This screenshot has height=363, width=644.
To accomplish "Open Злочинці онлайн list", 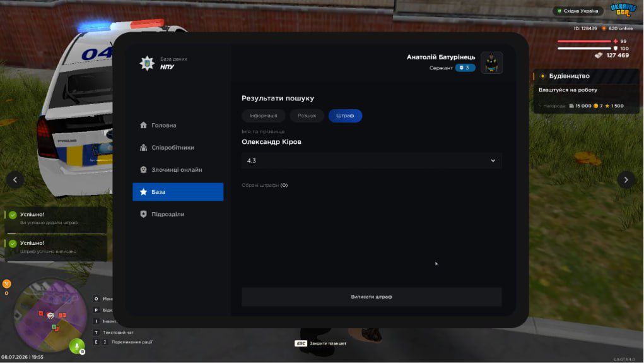I will [x=177, y=170].
